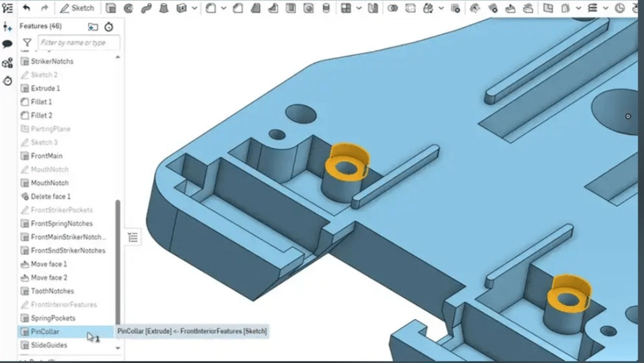Image resolution: width=644 pixels, height=363 pixels.
Task: Click the Redo arrow
Action: pyautogui.click(x=44, y=8)
